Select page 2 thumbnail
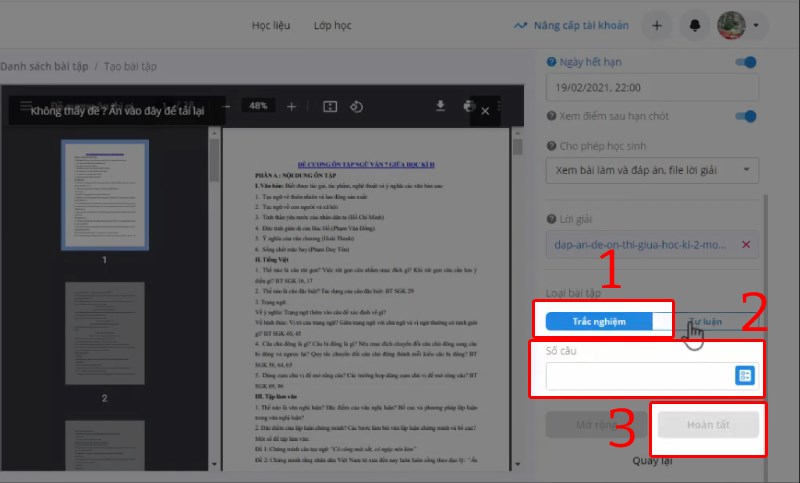The width and height of the screenshot is (800, 483). tap(105, 333)
